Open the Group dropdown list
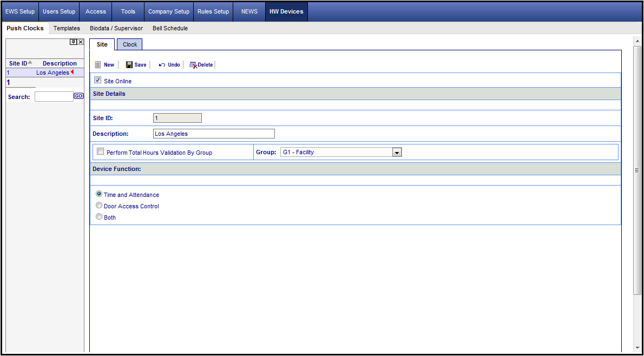 (x=397, y=153)
